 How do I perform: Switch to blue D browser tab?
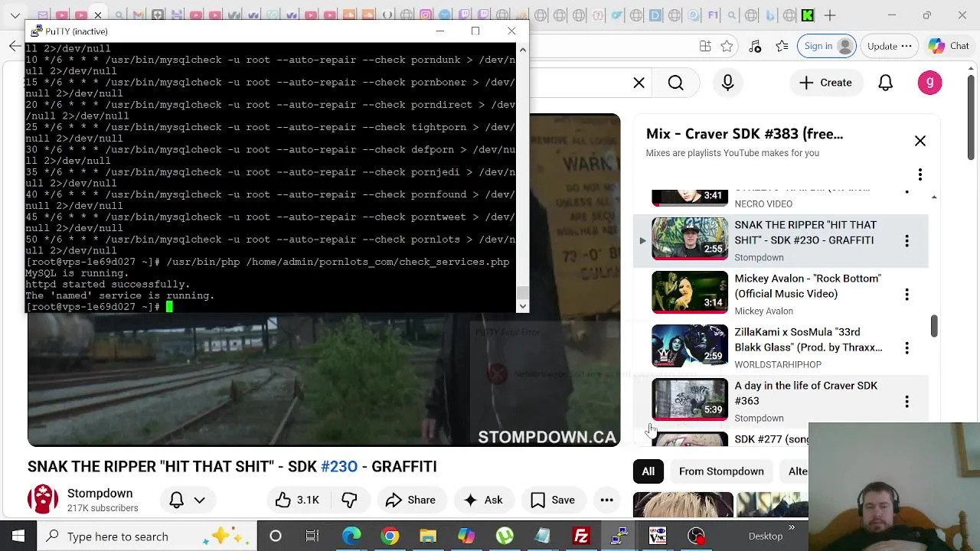[655, 15]
